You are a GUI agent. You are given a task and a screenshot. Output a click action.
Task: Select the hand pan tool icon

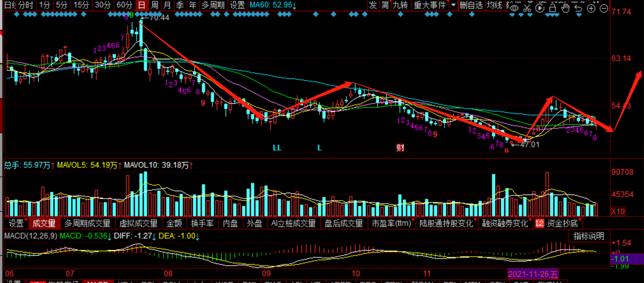565,7
